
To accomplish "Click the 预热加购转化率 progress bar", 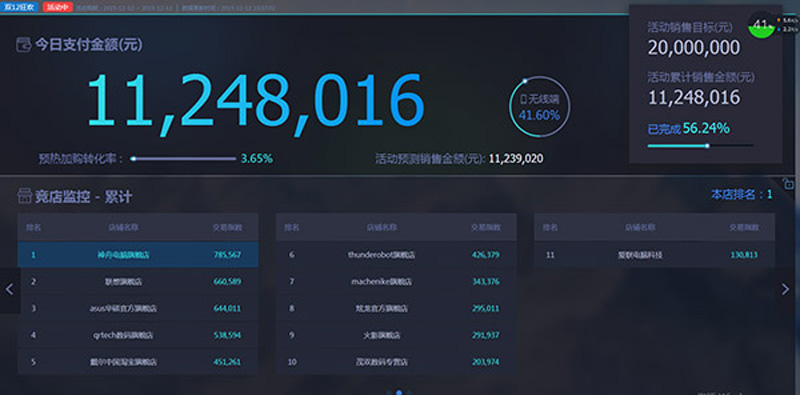I will pyautogui.click(x=183, y=159).
